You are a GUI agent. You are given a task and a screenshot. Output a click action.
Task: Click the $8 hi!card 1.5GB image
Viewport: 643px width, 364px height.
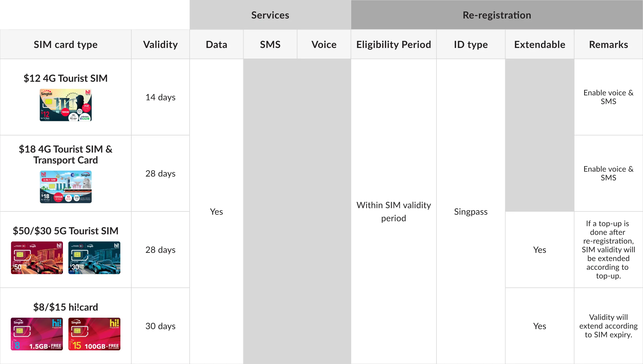pos(37,334)
